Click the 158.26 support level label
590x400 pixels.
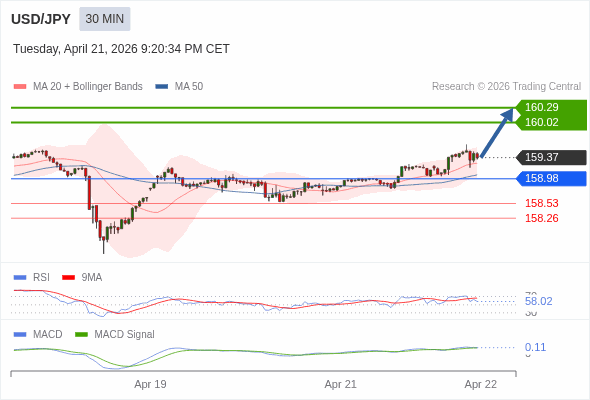click(x=541, y=218)
